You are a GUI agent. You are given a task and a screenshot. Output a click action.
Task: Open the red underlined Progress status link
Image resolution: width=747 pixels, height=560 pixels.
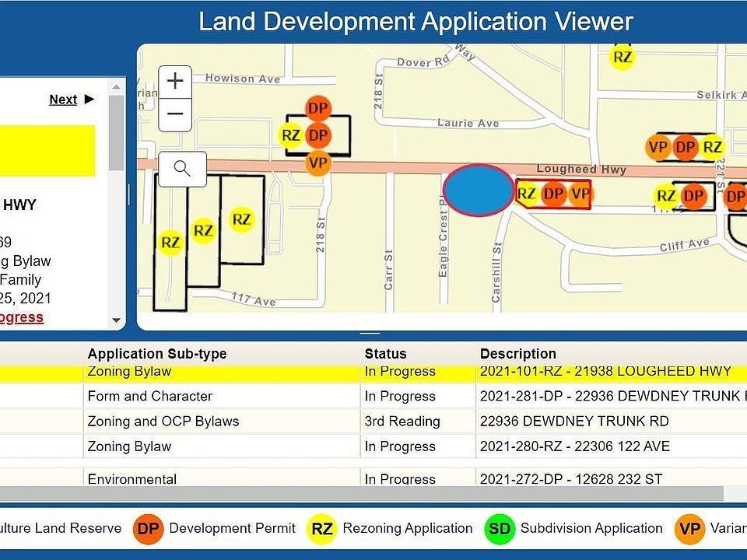[x=21, y=317]
